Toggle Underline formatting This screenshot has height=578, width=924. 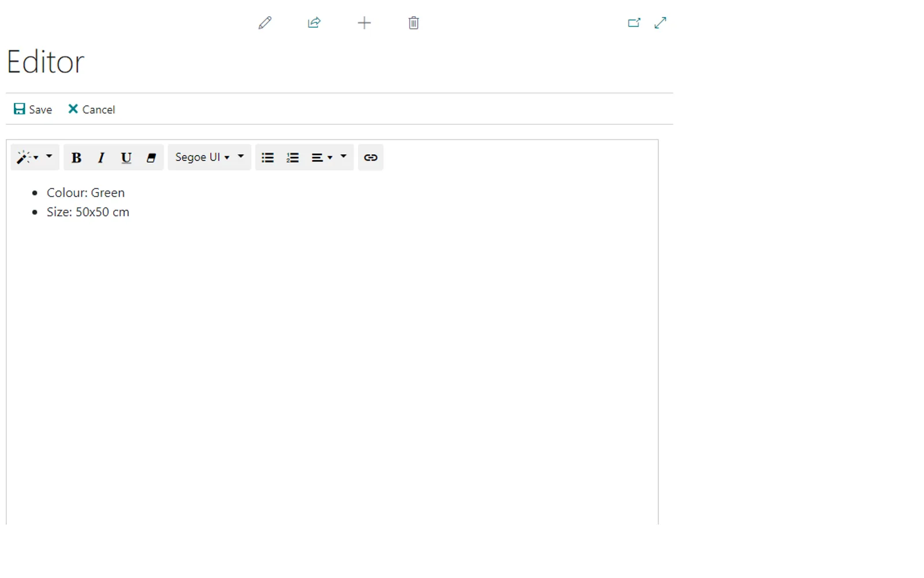[x=126, y=158]
